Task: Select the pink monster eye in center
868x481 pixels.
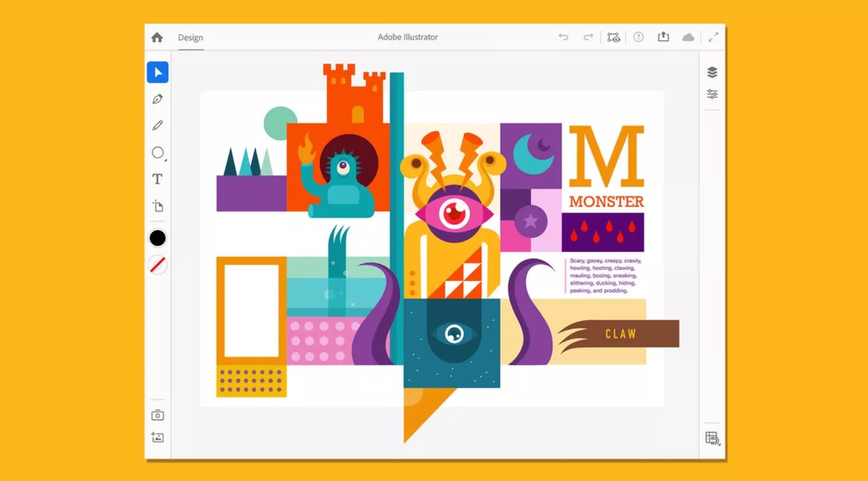Action: point(455,214)
